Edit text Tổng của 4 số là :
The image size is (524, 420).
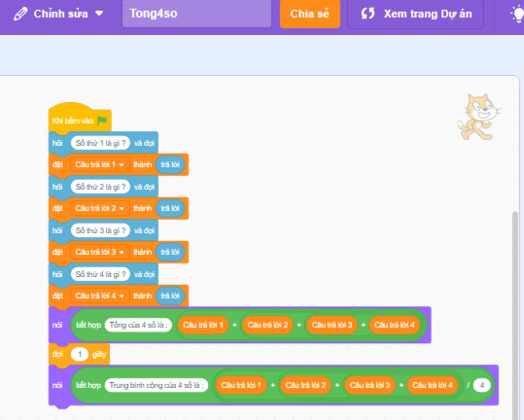pos(138,325)
